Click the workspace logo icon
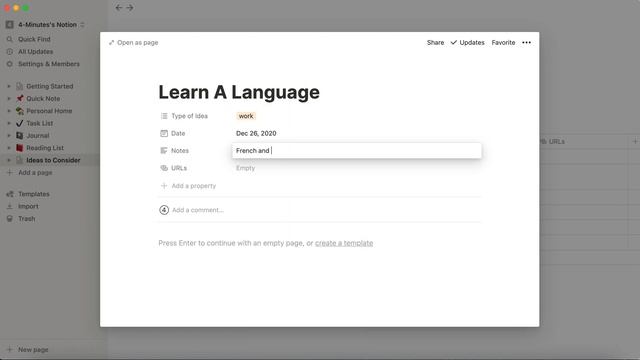 tap(10, 24)
